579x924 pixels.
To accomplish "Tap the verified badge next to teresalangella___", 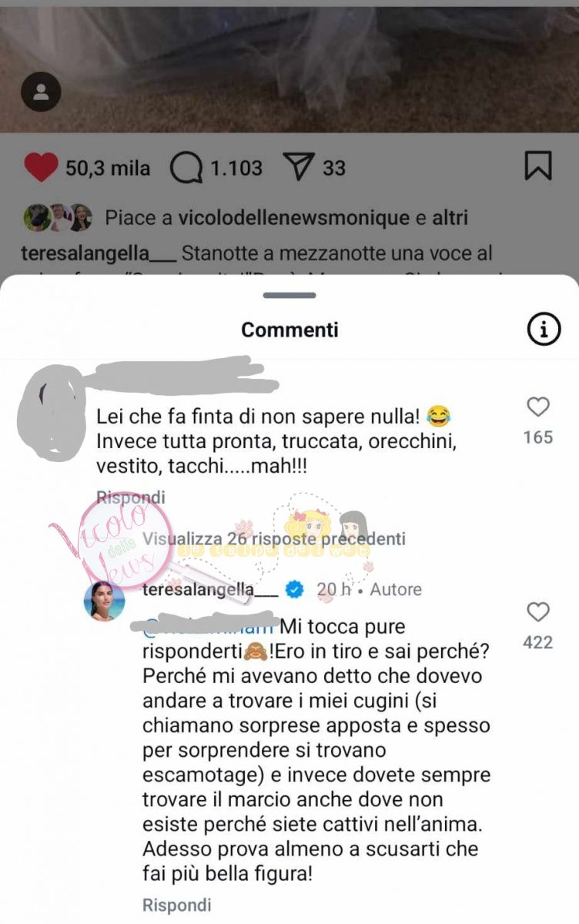I will (x=293, y=590).
